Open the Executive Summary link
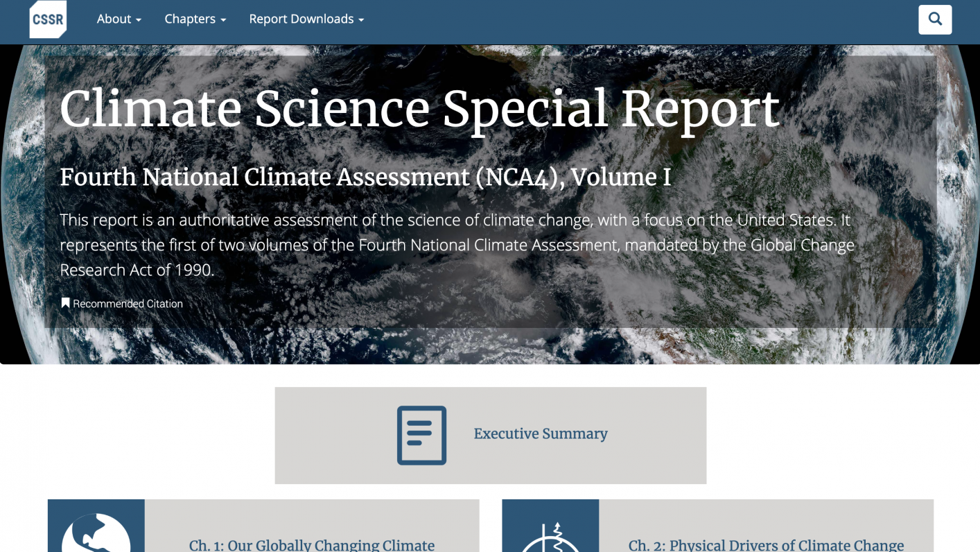This screenshot has height=552, width=980. coord(541,434)
